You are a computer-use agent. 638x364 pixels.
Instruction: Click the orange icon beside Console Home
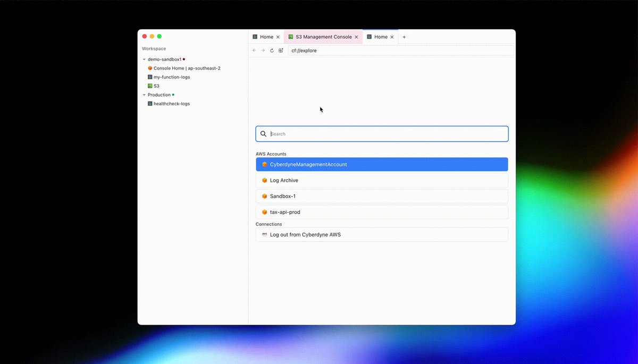[150, 69]
